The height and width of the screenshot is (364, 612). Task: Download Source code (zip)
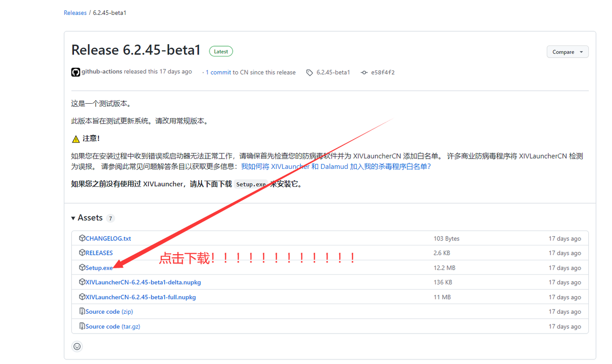pyautogui.click(x=109, y=311)
